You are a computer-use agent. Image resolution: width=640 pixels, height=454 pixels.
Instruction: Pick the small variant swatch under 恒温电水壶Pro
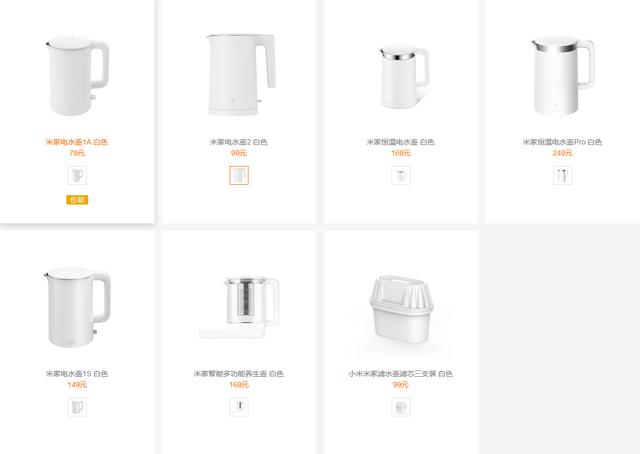click(562, 176)
